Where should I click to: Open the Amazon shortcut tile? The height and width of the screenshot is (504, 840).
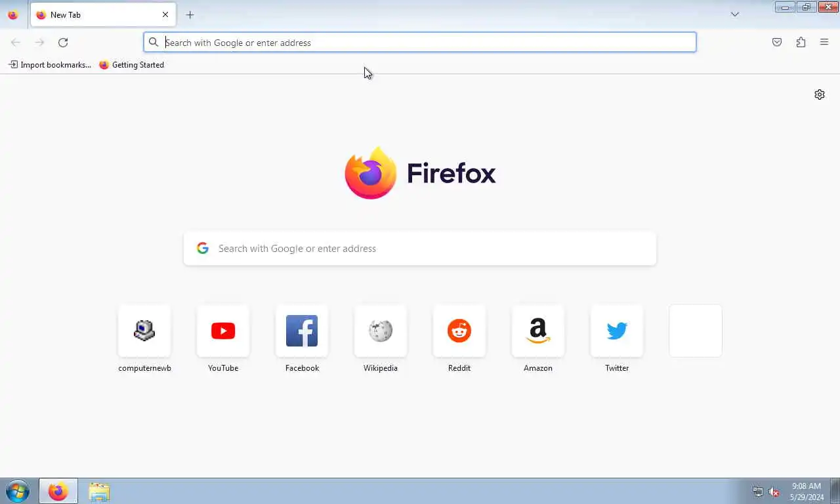[538, 331]
